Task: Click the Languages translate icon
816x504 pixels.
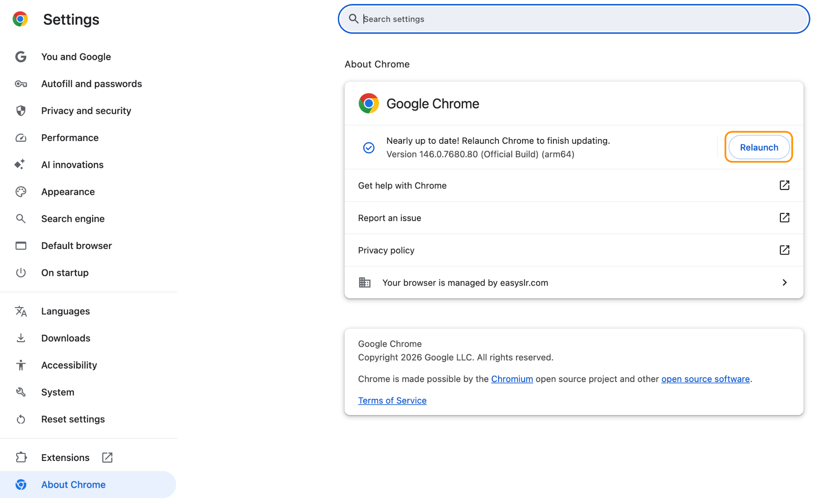Action: (x=21, y=311)
